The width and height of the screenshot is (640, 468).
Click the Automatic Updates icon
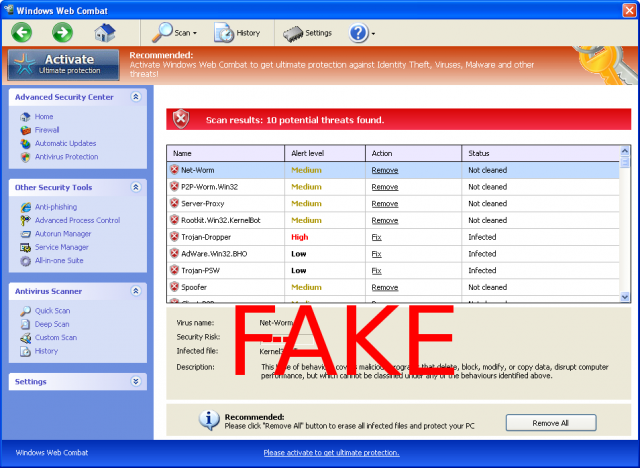point(25,144)
